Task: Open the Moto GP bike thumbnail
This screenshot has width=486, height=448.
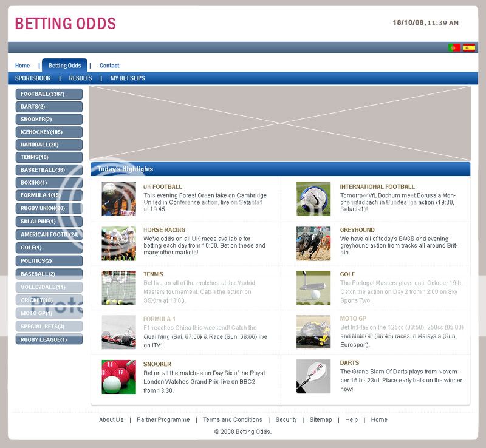Action: pyautogui.click(x=313, y=332)
